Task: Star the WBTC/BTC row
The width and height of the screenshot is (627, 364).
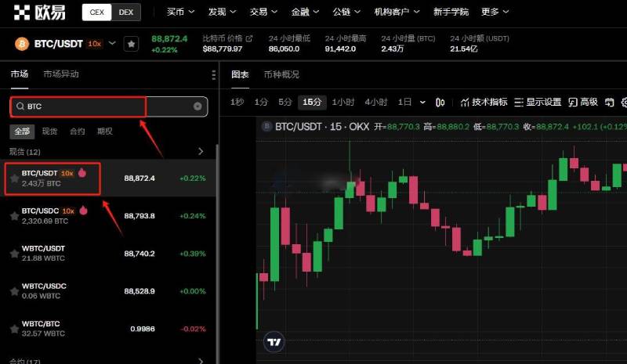Action: (14, 329)
